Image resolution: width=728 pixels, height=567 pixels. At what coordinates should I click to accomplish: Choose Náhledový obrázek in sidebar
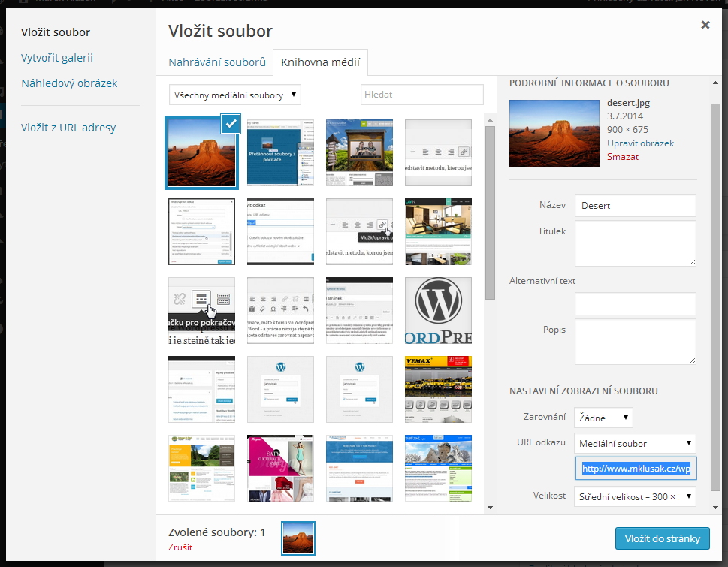click(x=69, y=83)
